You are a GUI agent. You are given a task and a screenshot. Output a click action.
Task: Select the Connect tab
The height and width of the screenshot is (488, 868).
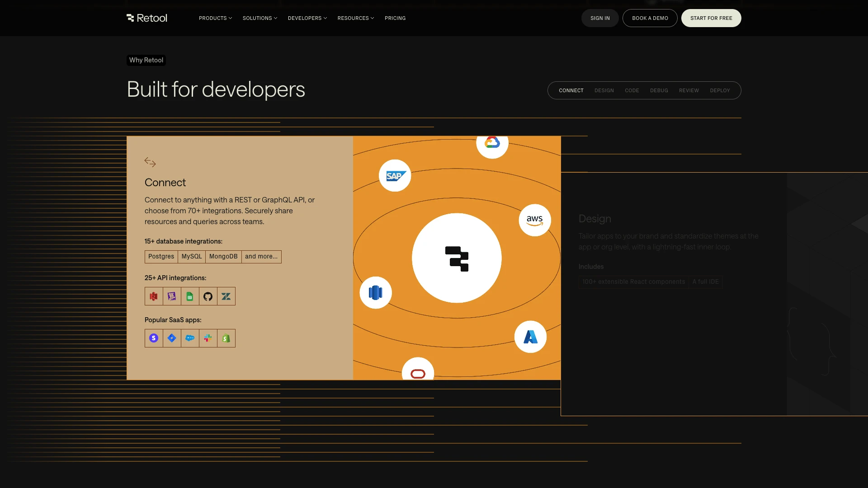571,90
